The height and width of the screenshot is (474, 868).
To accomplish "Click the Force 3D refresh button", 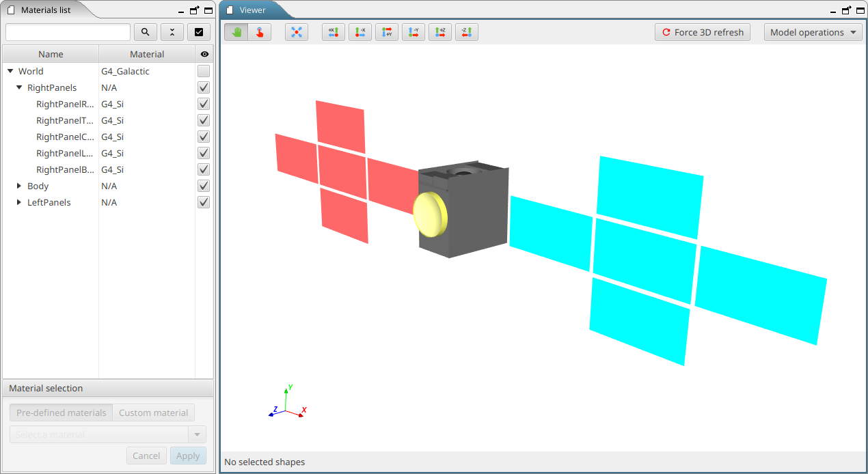I will (702, 31).
